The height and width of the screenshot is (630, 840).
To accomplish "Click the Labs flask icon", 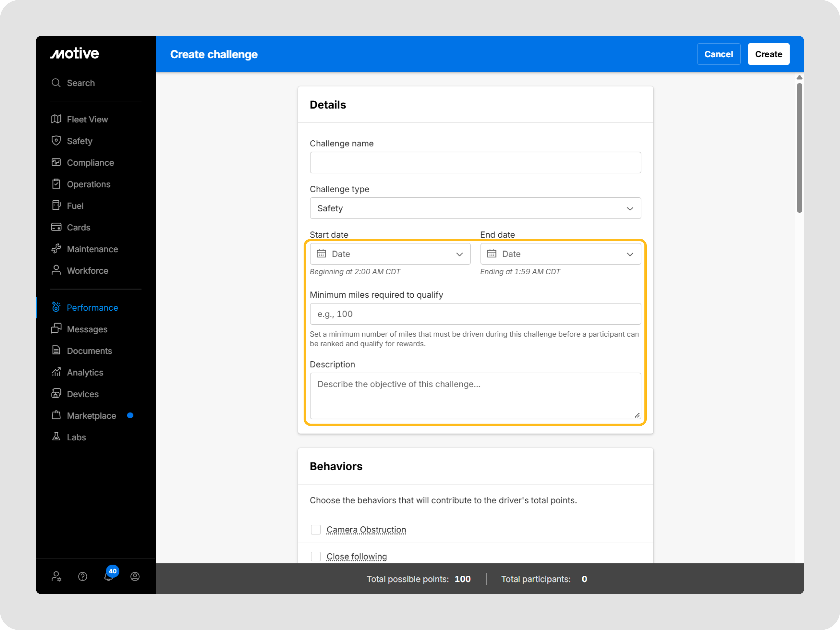I will [56, 437].
